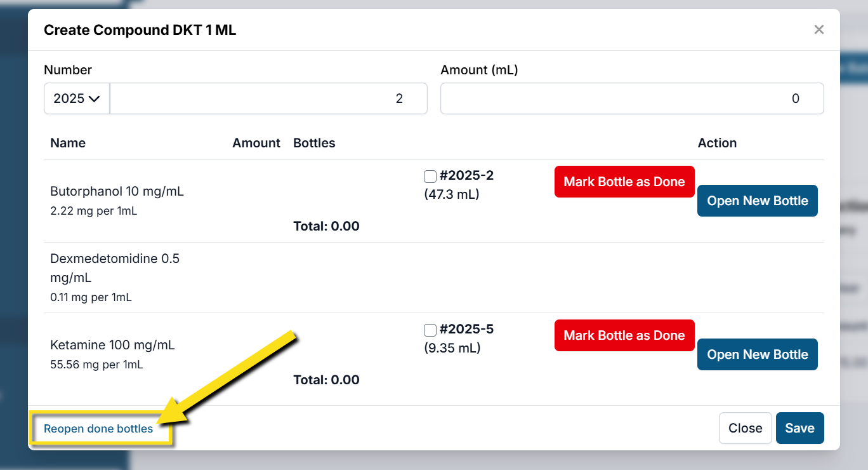
Task: Click the Reopen done bottles link
Action: point(98,429)
